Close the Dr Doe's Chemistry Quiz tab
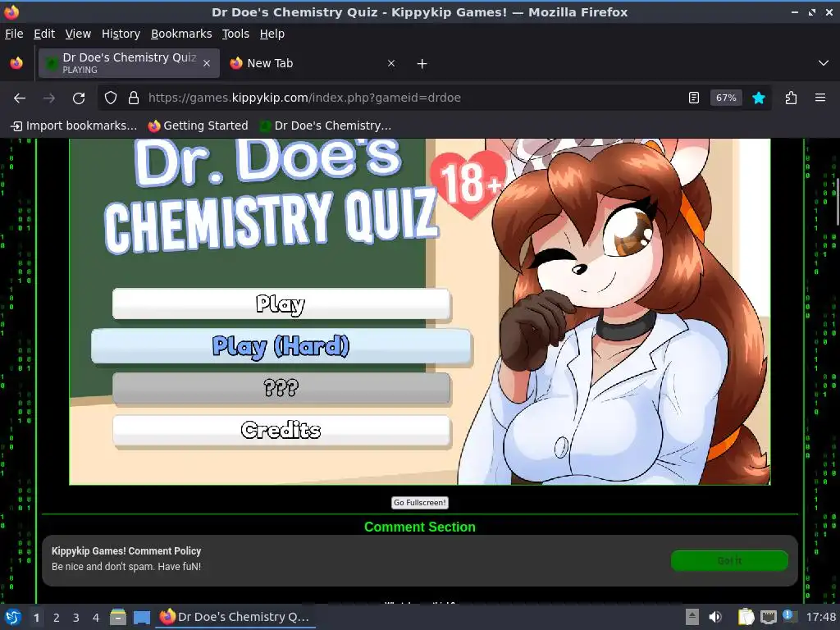The height and width of the screenshot is (630, 840). coord(207,63)
